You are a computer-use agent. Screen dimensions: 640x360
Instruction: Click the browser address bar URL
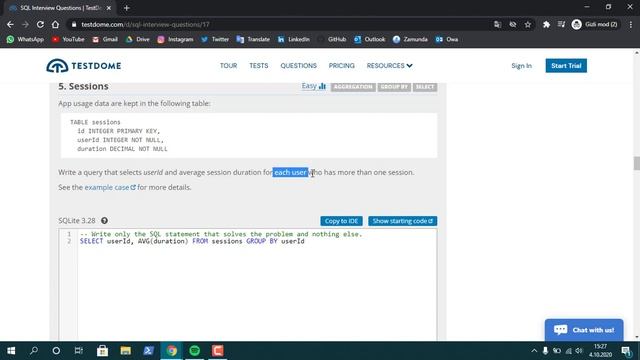[145, 24]
